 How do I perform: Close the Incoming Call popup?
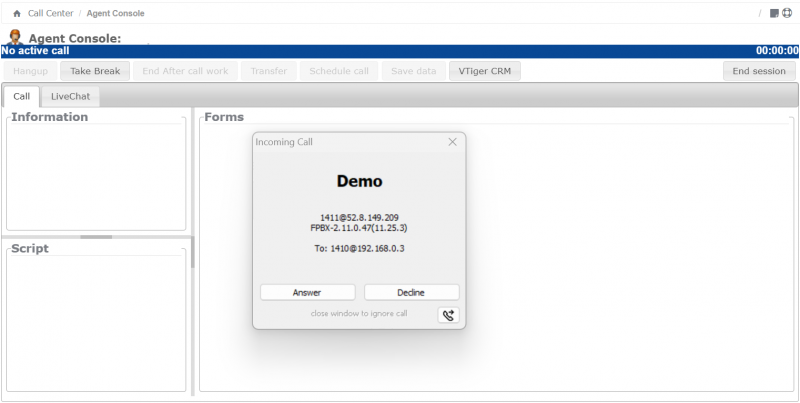click(x=452, y=142)
